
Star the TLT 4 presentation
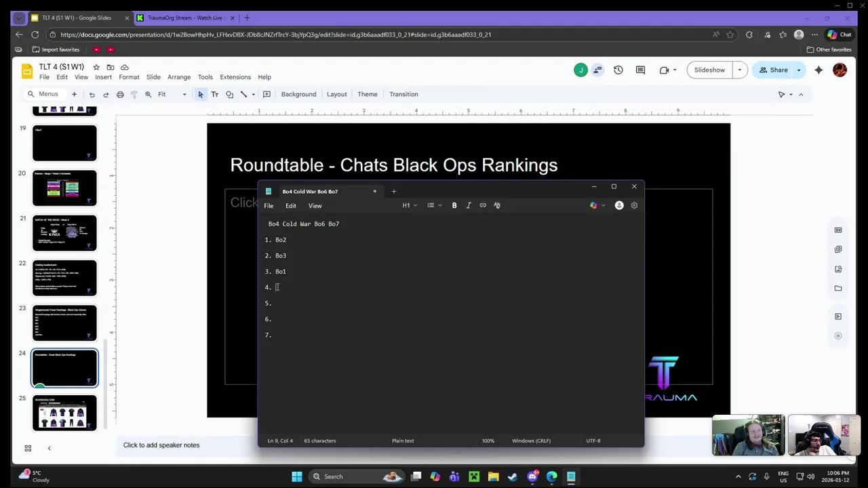pos(96,67)
